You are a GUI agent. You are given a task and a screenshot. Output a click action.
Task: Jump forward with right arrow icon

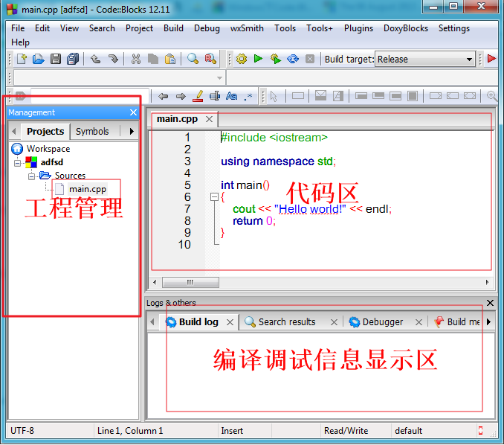coord(181,96)
